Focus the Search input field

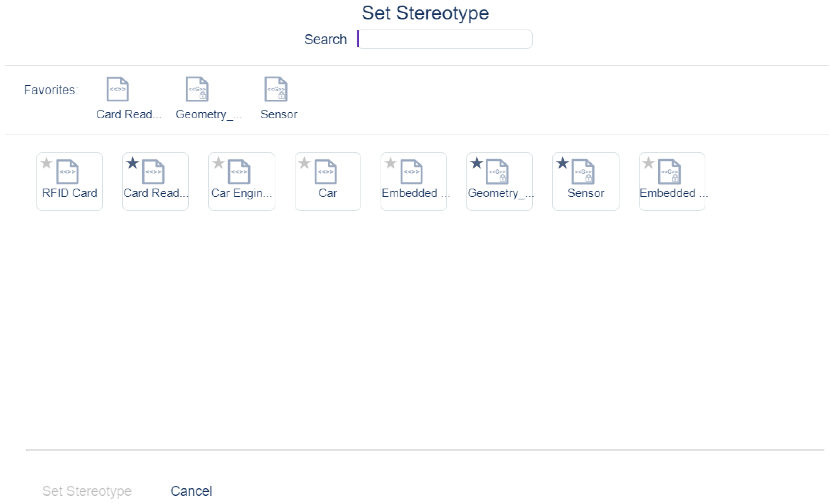[x=445, y=40]
